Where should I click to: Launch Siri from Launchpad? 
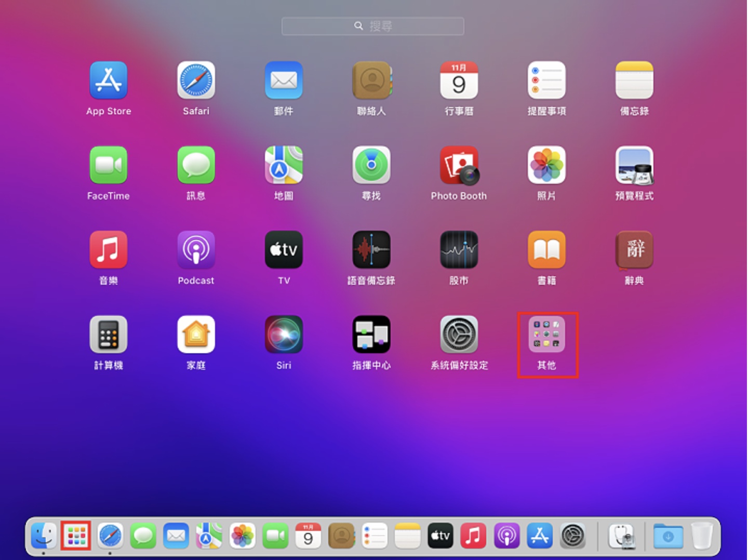pyautogui.click(x=284, y=335)
